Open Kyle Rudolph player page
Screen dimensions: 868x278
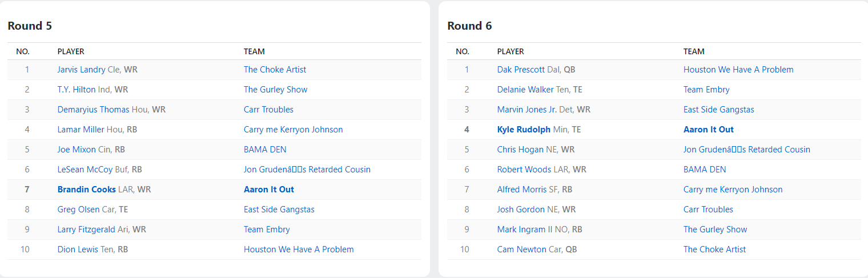point(524,130)
